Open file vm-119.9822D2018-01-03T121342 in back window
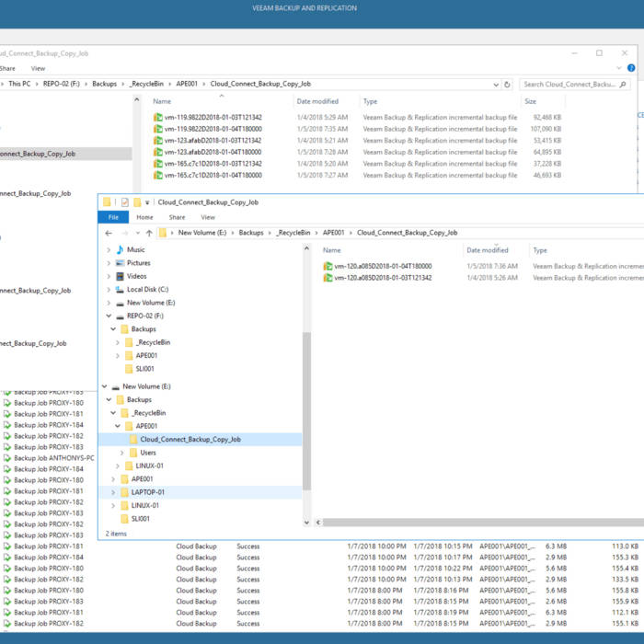 [x=213, y=118]
